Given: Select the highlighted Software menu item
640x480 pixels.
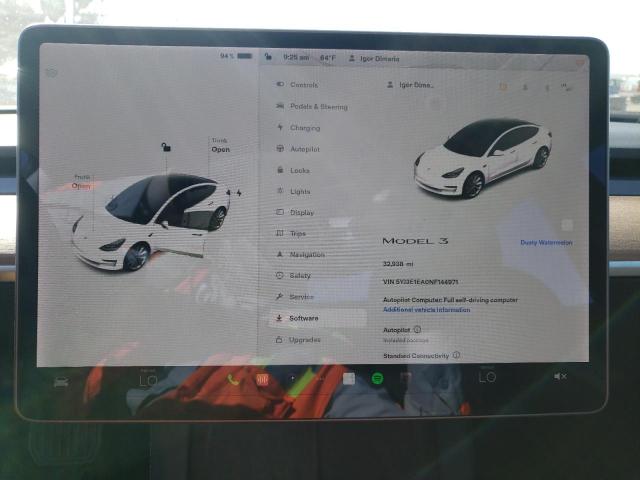Looking at the screenshot, I should [x=318, y=318].
